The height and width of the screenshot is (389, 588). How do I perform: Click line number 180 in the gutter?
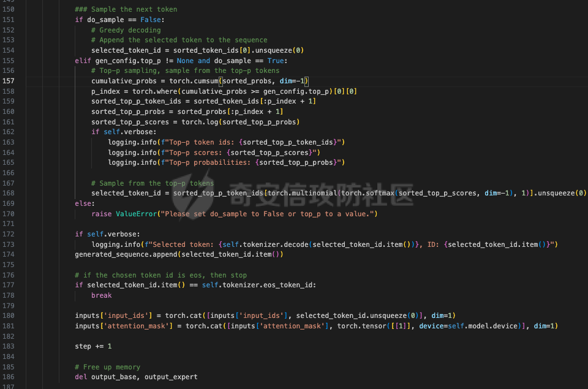(x=8, y=315)
